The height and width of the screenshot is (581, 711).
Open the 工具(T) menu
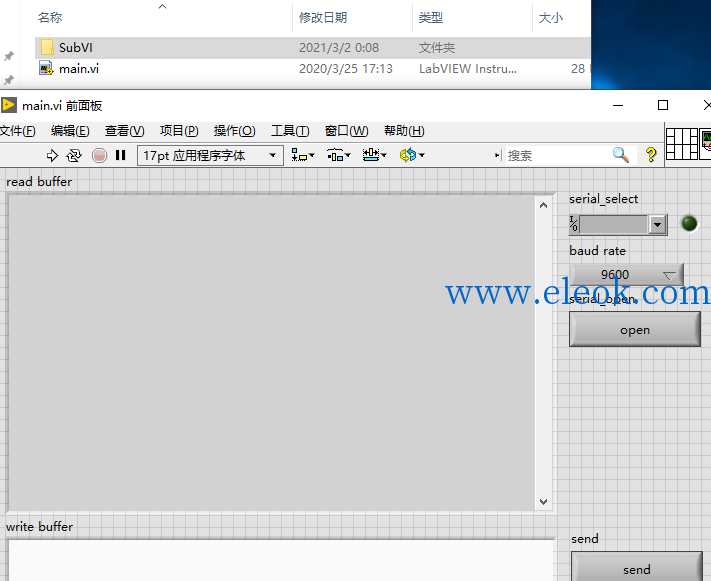290,131
